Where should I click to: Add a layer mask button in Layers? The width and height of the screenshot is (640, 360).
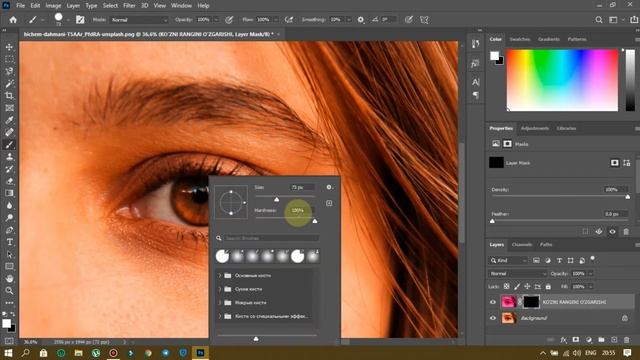(576, 340)
